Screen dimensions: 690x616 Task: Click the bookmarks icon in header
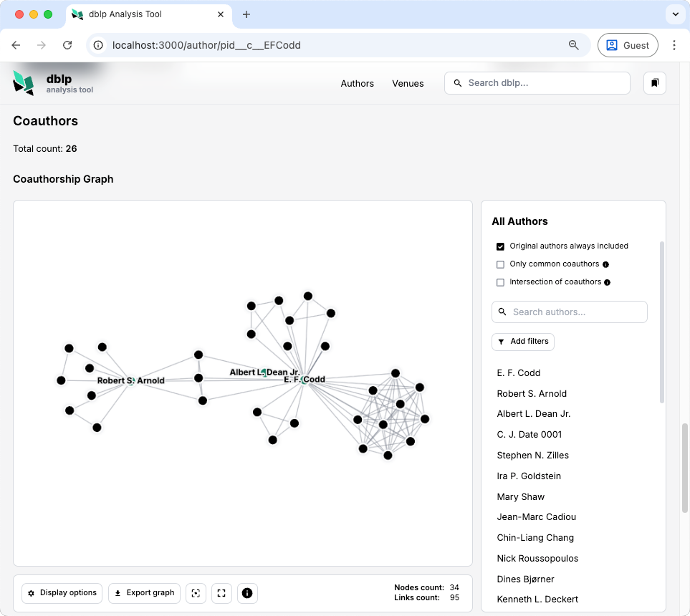[x=655, y=83]
